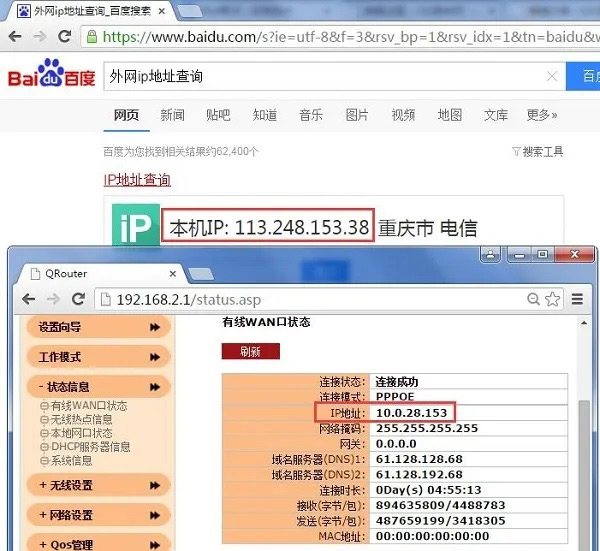600x551 pixels.
Task: Click the QRouter page scrollbar up arrow
Action: click(x=584, y=323)
